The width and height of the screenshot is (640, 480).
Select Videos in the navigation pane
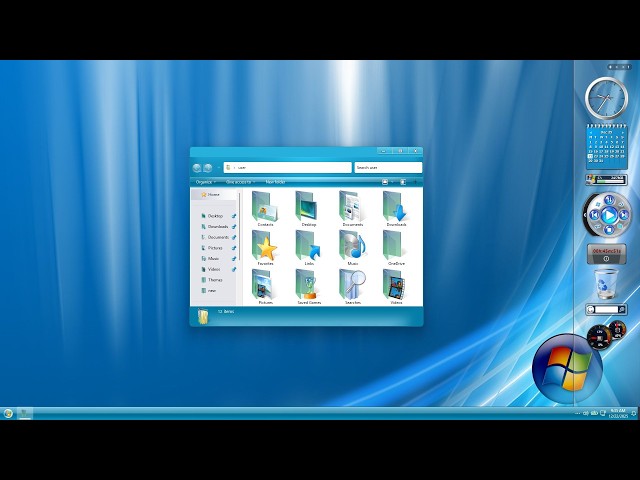coord(214,269)
